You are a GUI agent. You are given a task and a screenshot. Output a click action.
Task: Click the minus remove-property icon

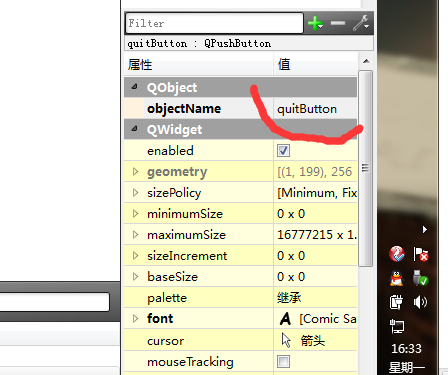click(338, 23)
